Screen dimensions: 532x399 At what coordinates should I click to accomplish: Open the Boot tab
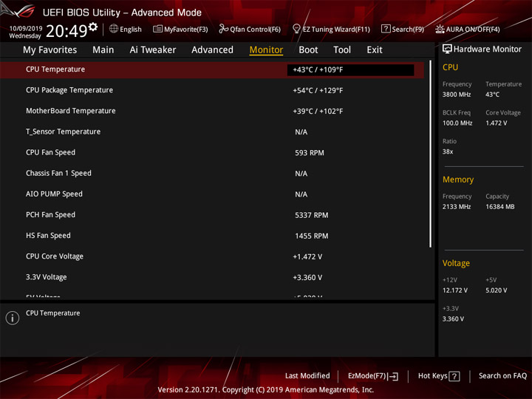coord(308,50)
